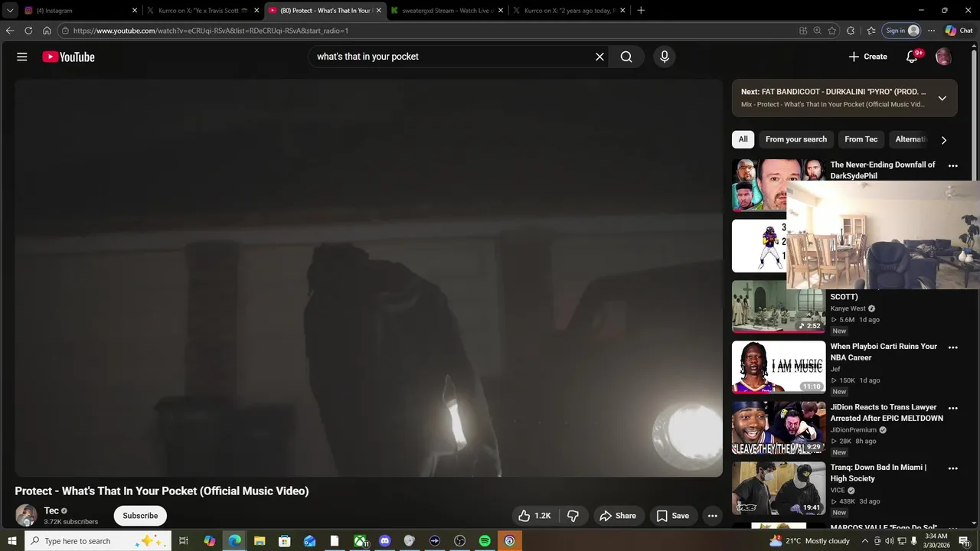Start voice search with microphone
This screenshot has width=980, height=551.
[x=664, y=57]
